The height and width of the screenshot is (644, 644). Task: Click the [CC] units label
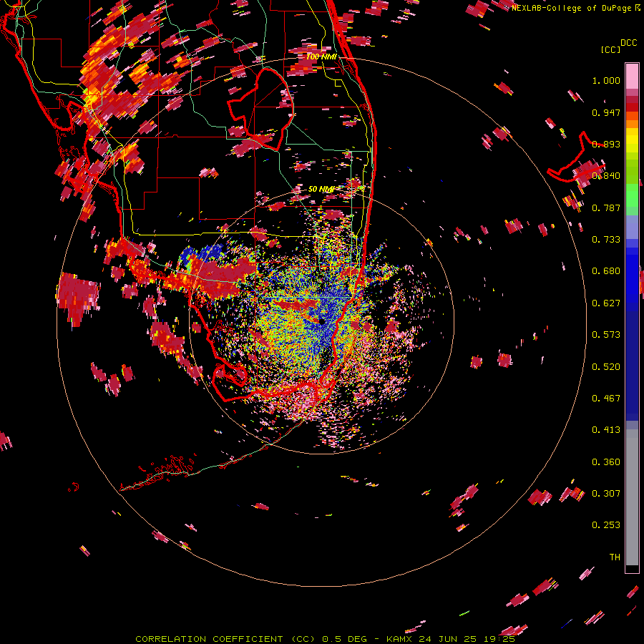[610, 49]
